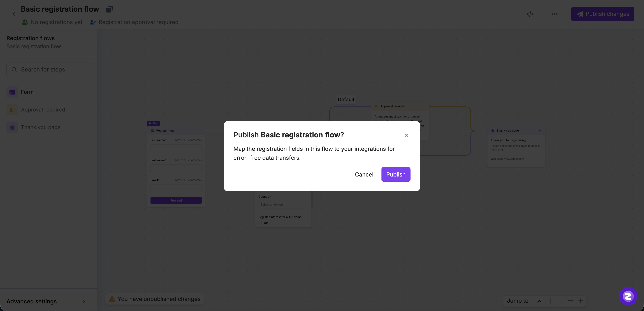Click the duplicate flow icon beside title
This screenshot has height=311, width=644.
(110, 9)
